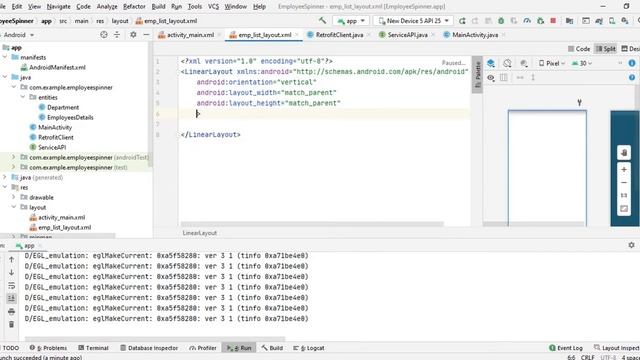Click the Run console horizontal scrollbar
The width and height of the screenshot is (640, 360).
pos(155,339)
